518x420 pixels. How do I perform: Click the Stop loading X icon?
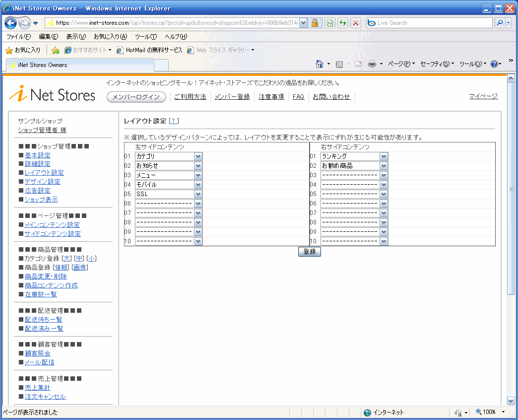tap(356, 23)
